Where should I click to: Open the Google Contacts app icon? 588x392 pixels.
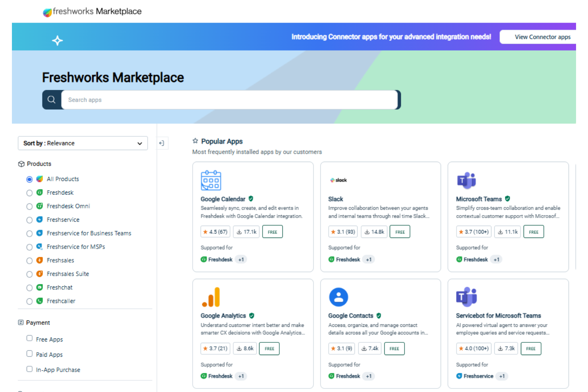pyautogui.click(x=338, y=297)
